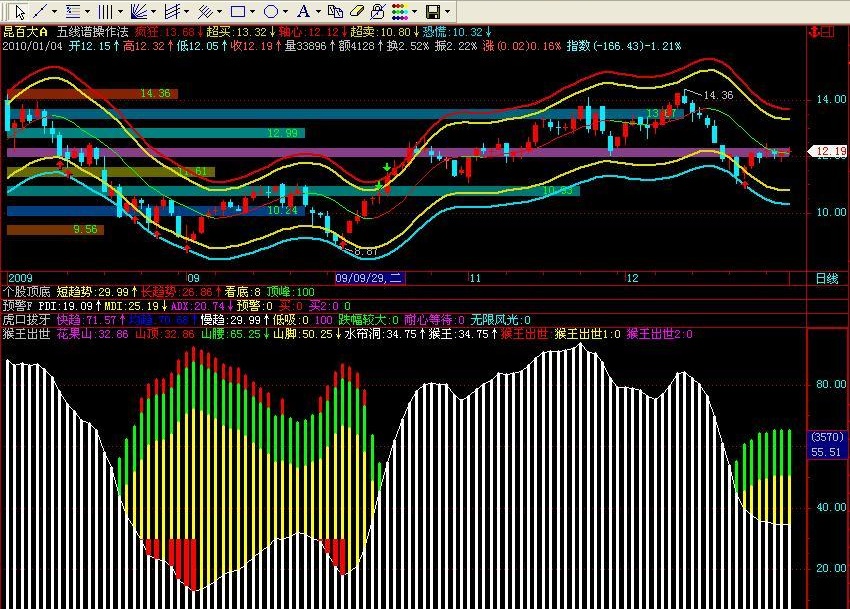Select the percentage retracement lines tool

coord(72,11)
